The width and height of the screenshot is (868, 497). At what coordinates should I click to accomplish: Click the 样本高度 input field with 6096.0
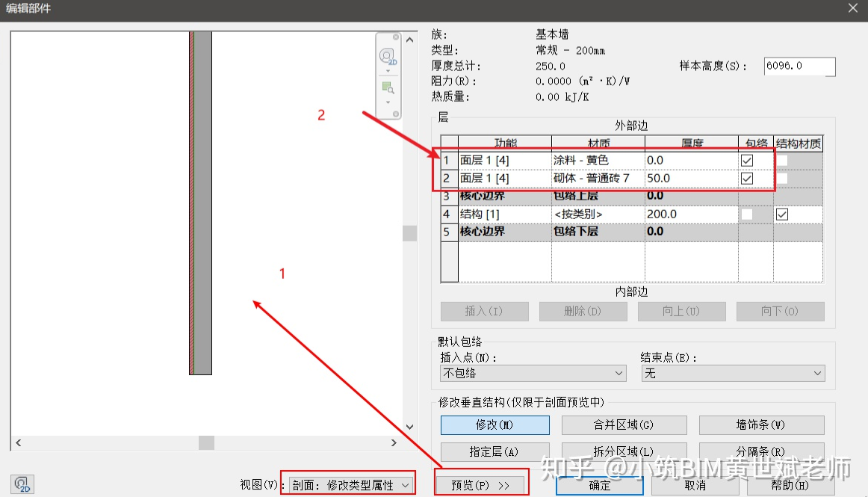point(799,66)
